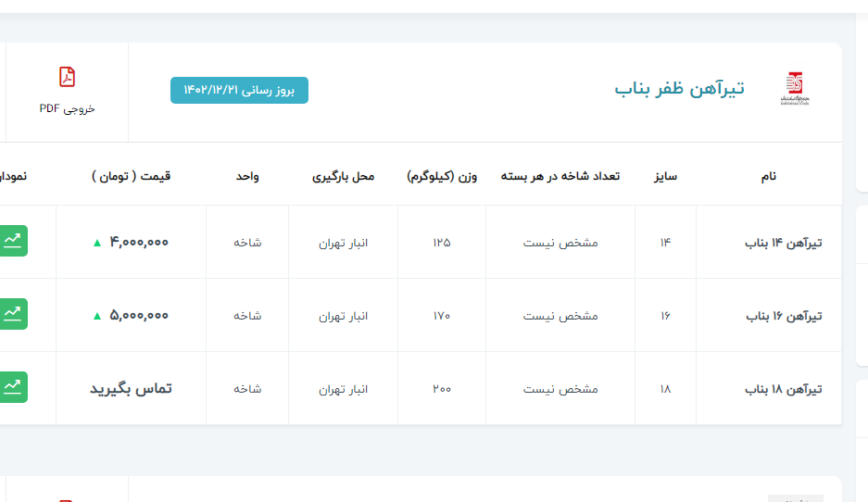Click the 'سایز' column header
868x502 pixels.
[x=665, y=176]
